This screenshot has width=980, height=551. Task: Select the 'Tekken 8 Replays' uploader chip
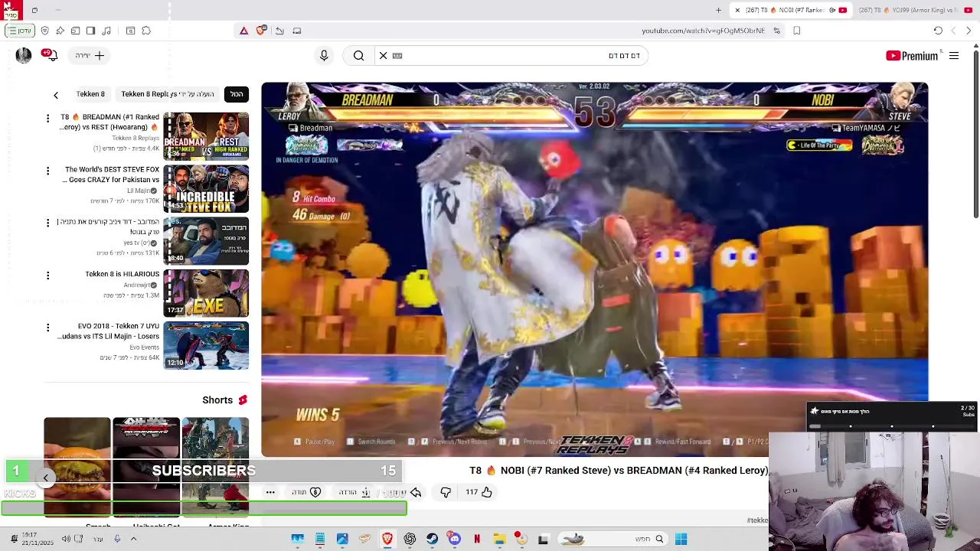(x=167, y=94)
